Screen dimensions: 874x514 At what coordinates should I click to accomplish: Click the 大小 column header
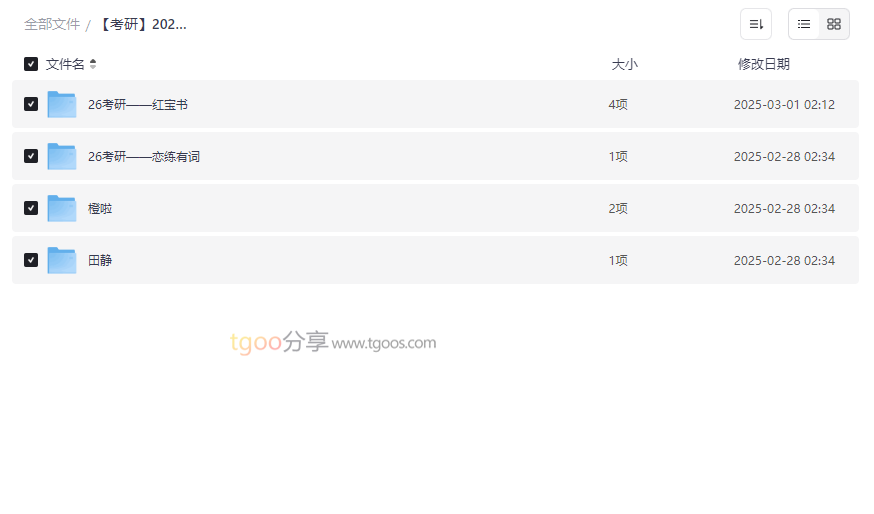pos(624,64)
